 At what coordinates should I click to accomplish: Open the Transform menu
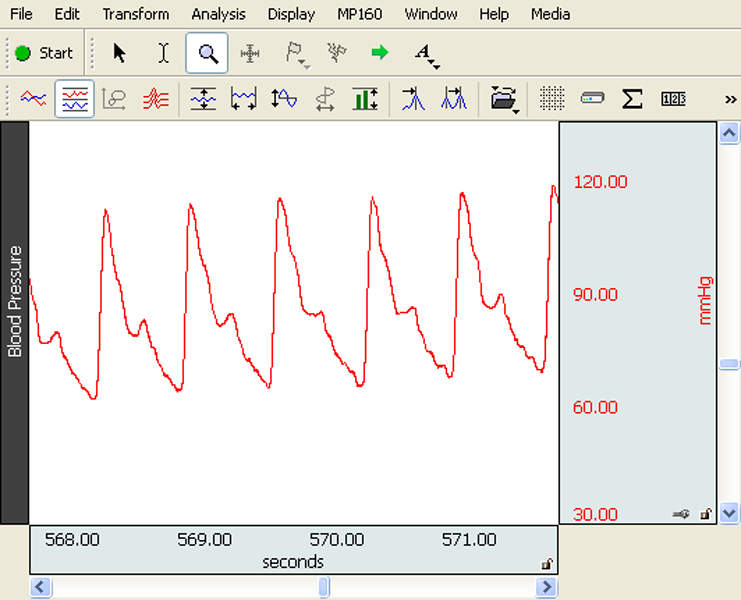point(135,14)
